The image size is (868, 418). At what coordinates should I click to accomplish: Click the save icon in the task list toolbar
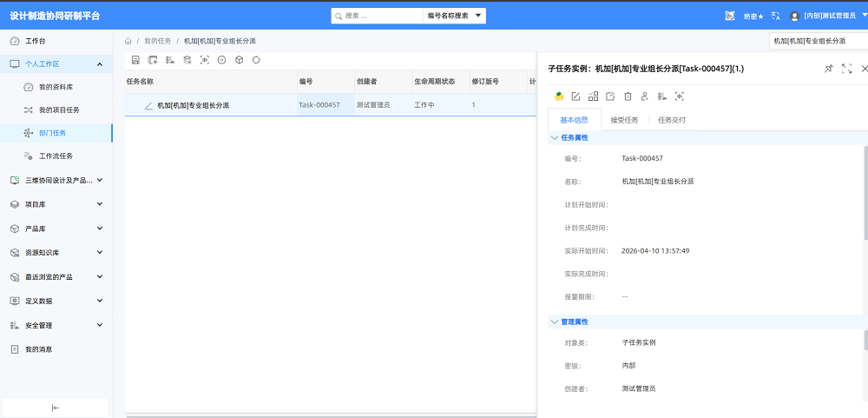[x=135, y=60]
